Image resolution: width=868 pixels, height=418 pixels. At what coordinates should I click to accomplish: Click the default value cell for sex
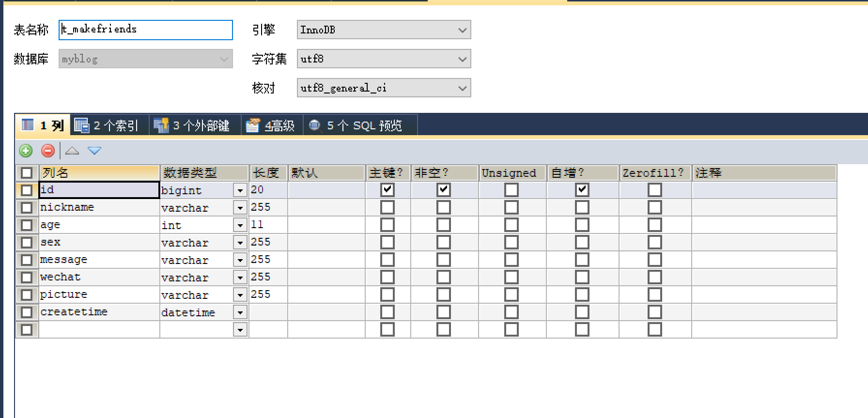(326, 242)
